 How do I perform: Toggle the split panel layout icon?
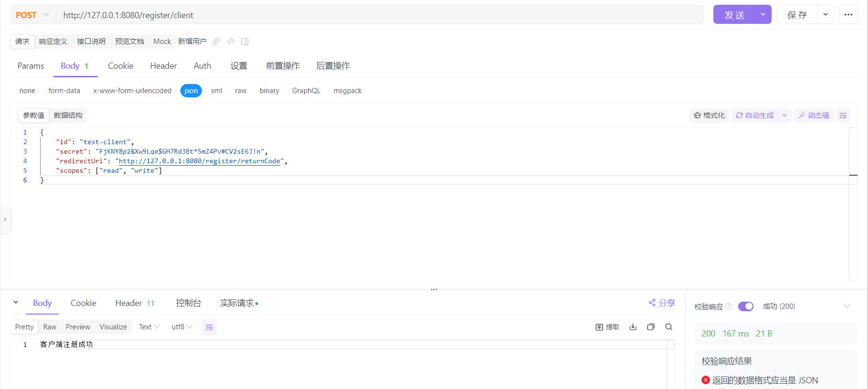pyautogui.click(x=245, y=42)
